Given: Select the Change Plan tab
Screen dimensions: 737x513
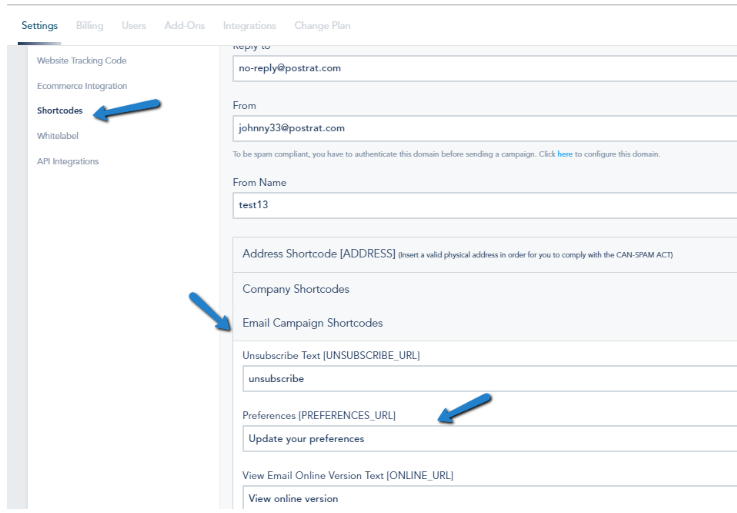Looking at the screenshot, I should click(x=322, y=25).
